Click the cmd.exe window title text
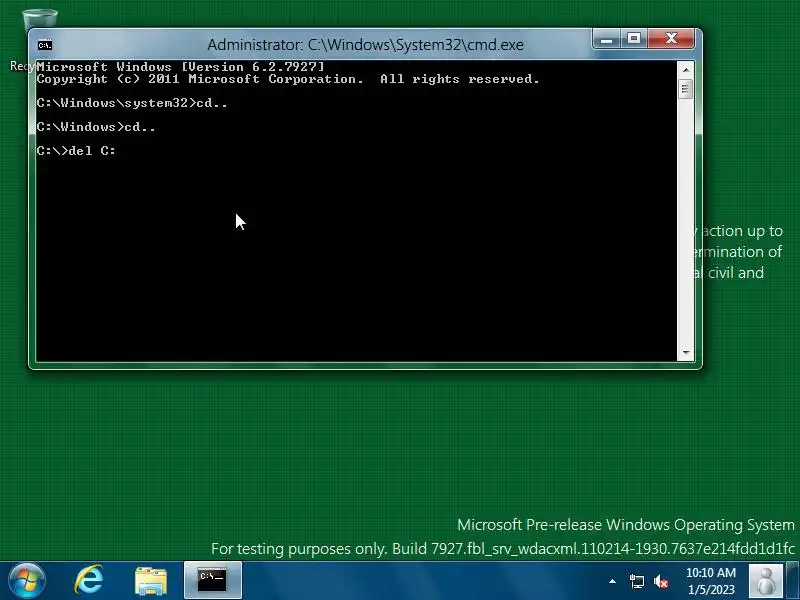This screenshot has width=800, height=600. pos(365,45)
